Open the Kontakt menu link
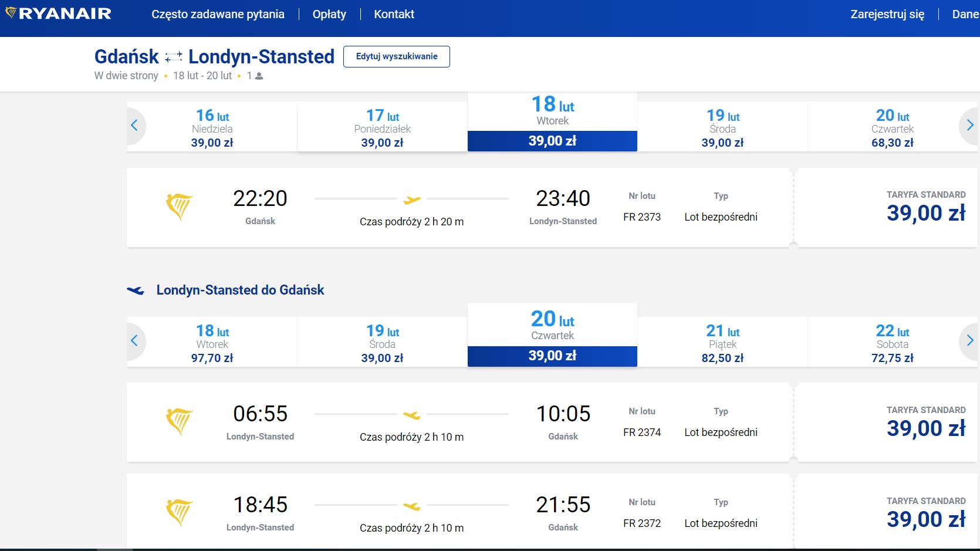The image size is (980, 551). coord(394,14)
